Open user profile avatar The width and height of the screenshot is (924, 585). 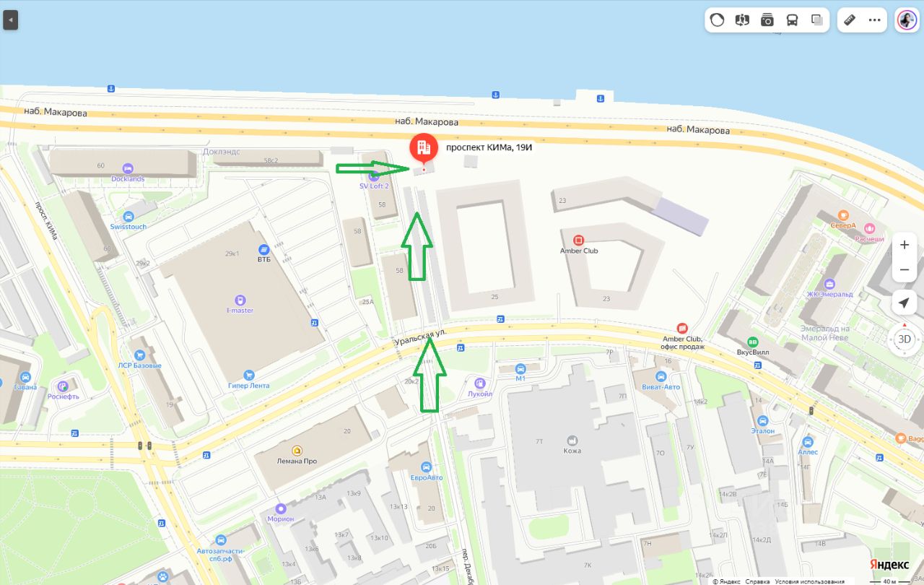click(907, 20)
